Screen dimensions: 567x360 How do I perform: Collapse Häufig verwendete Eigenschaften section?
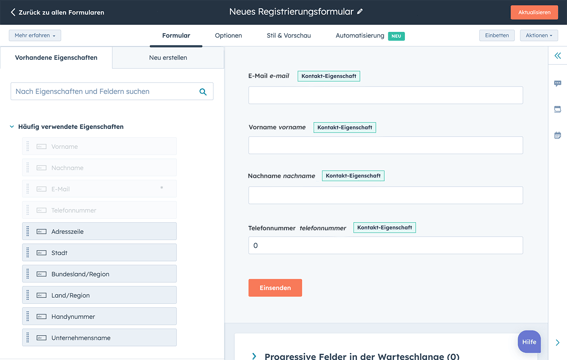(x=12, y=127)
